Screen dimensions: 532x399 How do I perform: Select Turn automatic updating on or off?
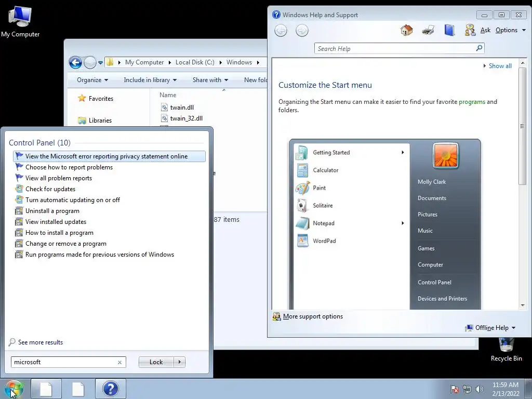(109, 200)
